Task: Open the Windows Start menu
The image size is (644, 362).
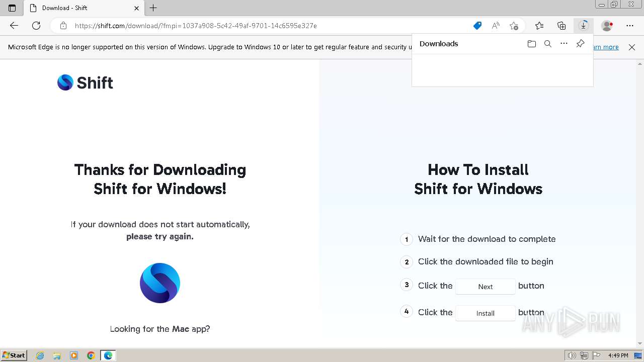Action: [14, 355]
